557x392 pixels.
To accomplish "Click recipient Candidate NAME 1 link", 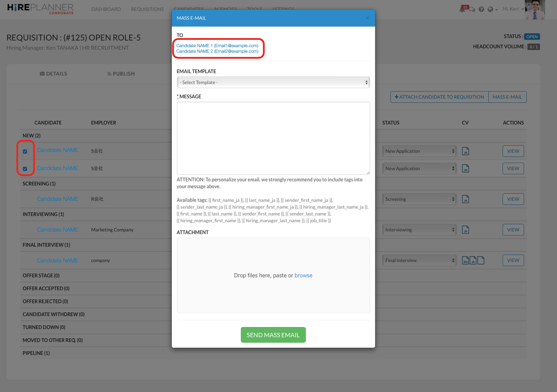I will (x=217, y=46).
